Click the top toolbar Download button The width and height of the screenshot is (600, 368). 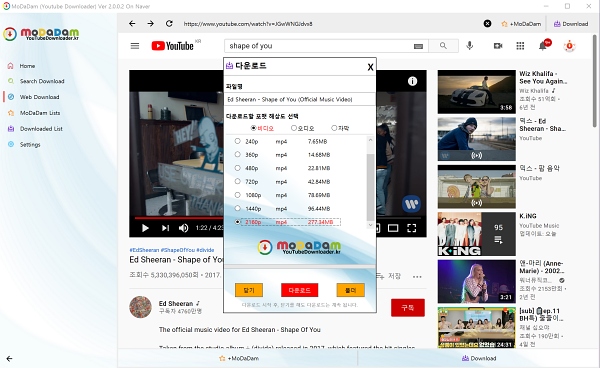571,24
